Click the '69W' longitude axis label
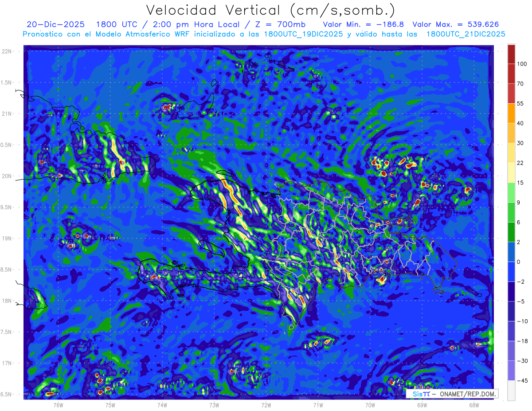 click(422, 404)
